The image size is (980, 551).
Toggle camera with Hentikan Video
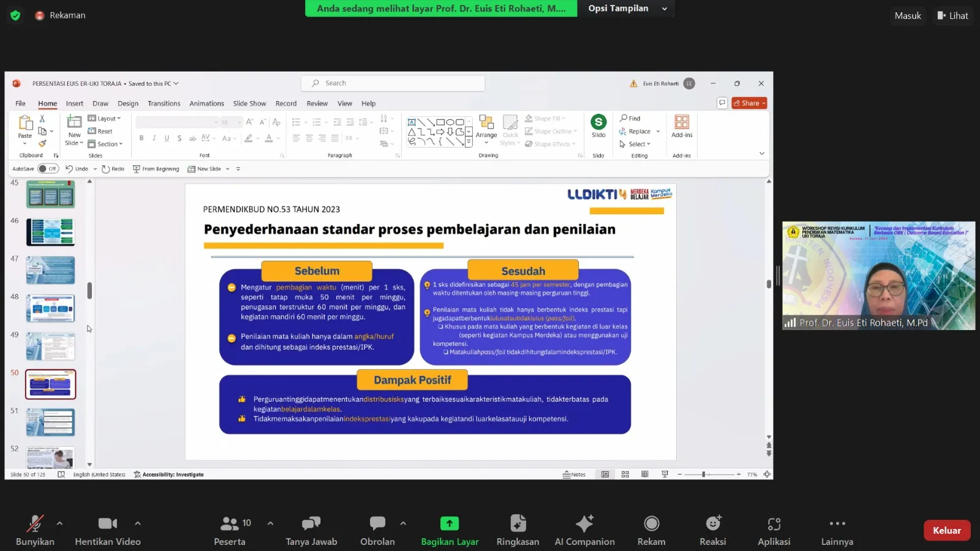(x=108, y=530)
